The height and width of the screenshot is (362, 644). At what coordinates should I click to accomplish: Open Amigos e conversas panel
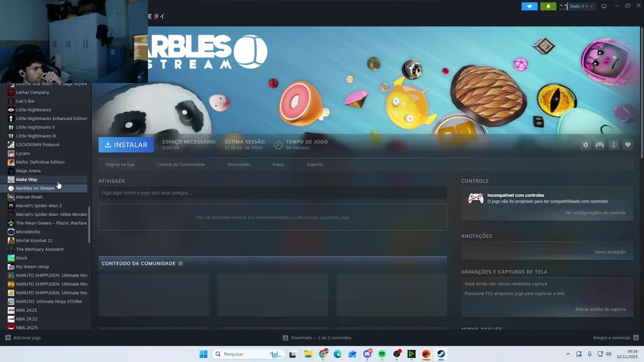(x=616, y=338)
